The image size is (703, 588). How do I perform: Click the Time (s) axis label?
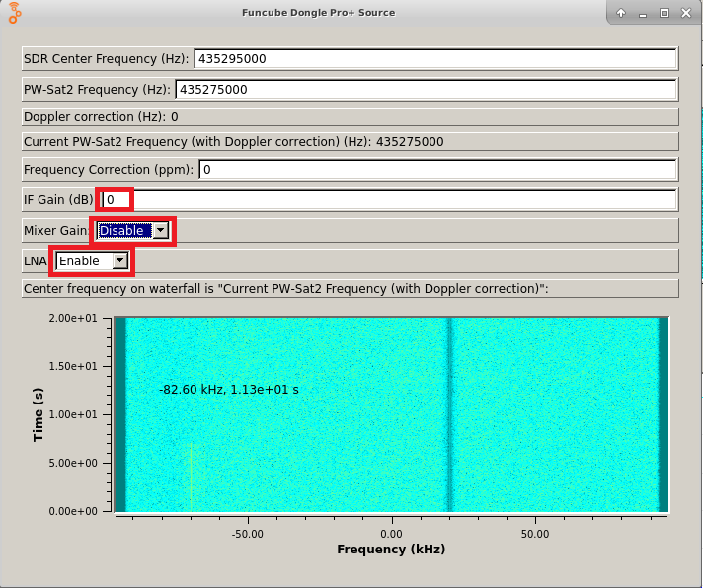tap(38, 413)
